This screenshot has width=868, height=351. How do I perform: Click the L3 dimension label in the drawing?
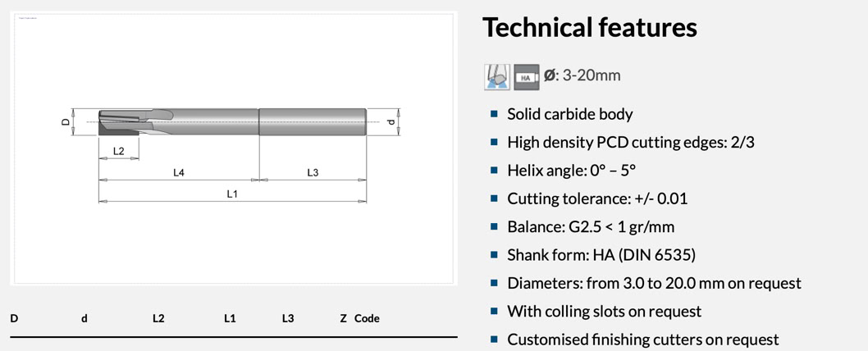[x=313, y=173]
